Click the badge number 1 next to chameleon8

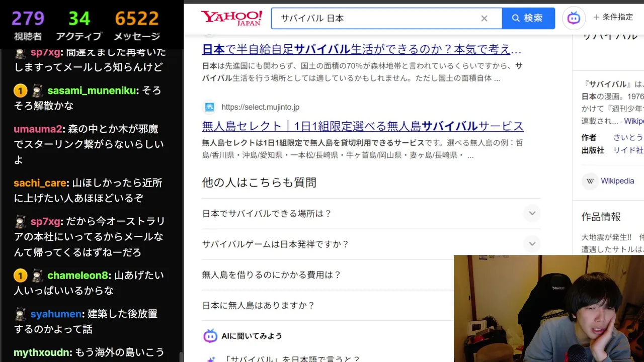[x=20, y=276]
